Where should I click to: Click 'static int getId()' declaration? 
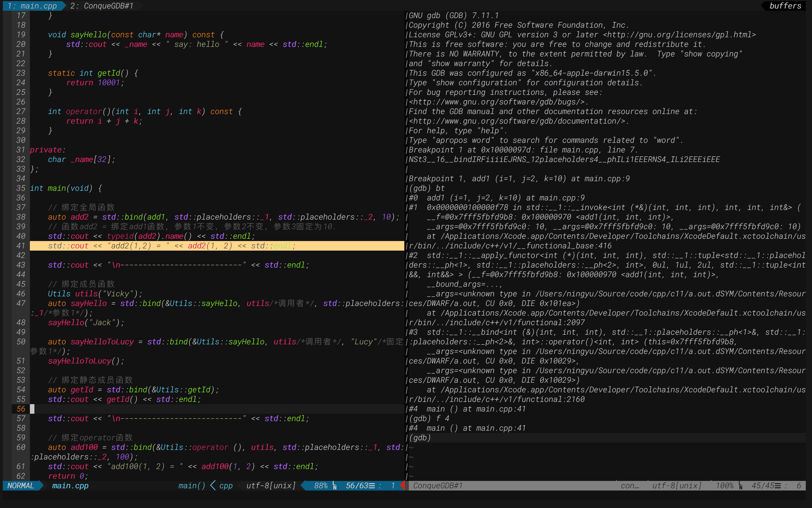click(93, 73)
